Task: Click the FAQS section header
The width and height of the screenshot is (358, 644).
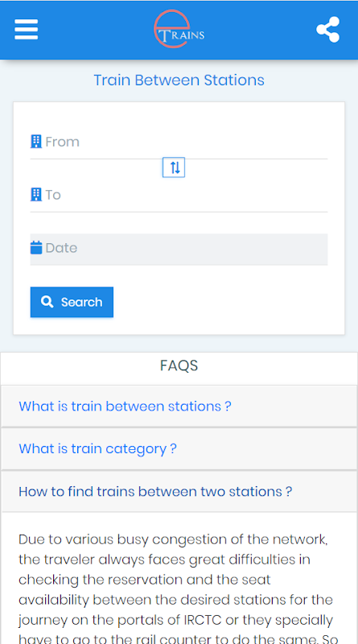Action: coord(179,365)
